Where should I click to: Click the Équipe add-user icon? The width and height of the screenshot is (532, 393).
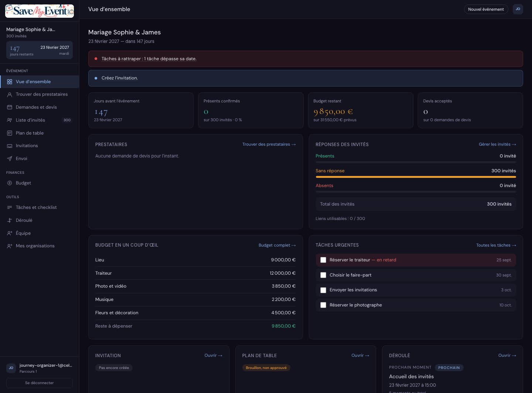point(10,233)
